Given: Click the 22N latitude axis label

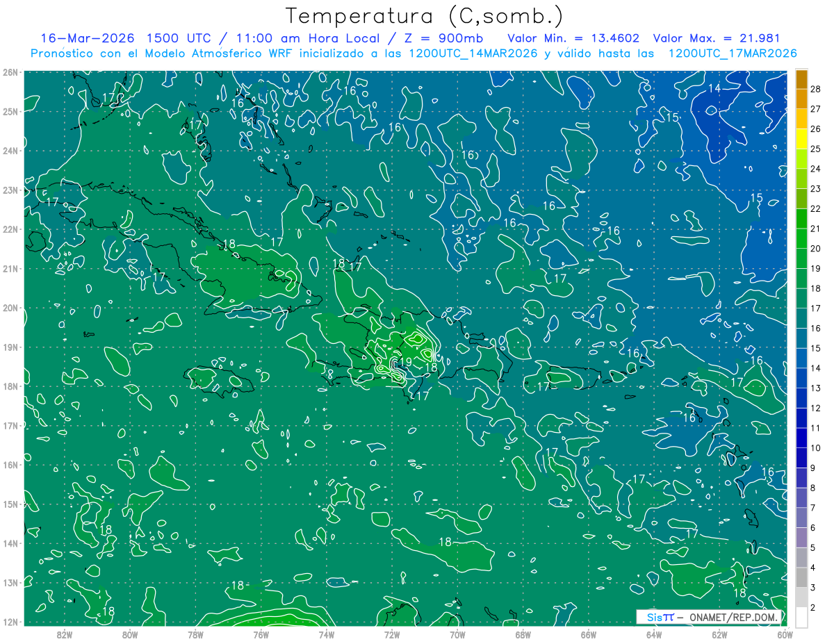Looking at the screenshot, I should (10, 229).
